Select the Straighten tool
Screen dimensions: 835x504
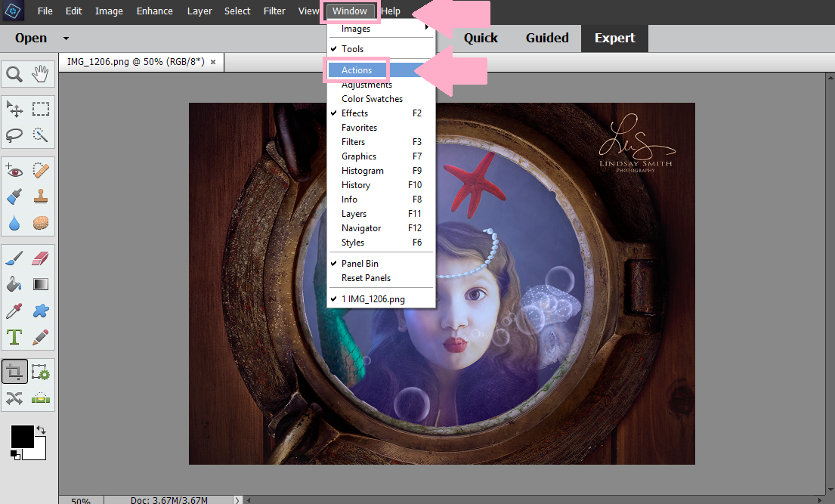[x=41, y=398]
